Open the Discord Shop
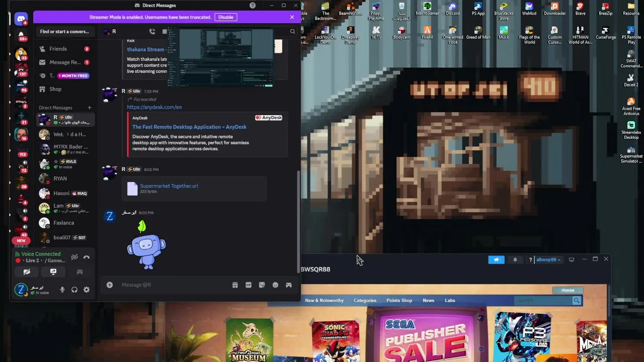Viewport: 644px width, 362px height. pos(64,89)
